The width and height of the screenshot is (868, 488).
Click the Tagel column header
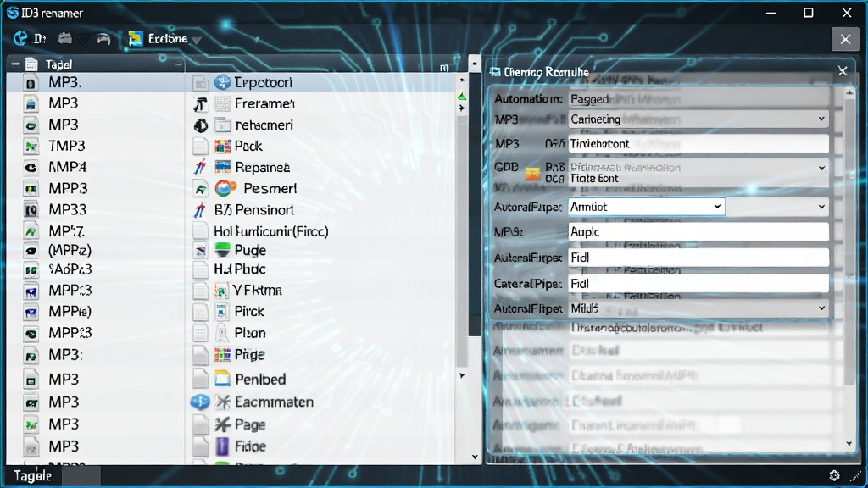point(58,64)
